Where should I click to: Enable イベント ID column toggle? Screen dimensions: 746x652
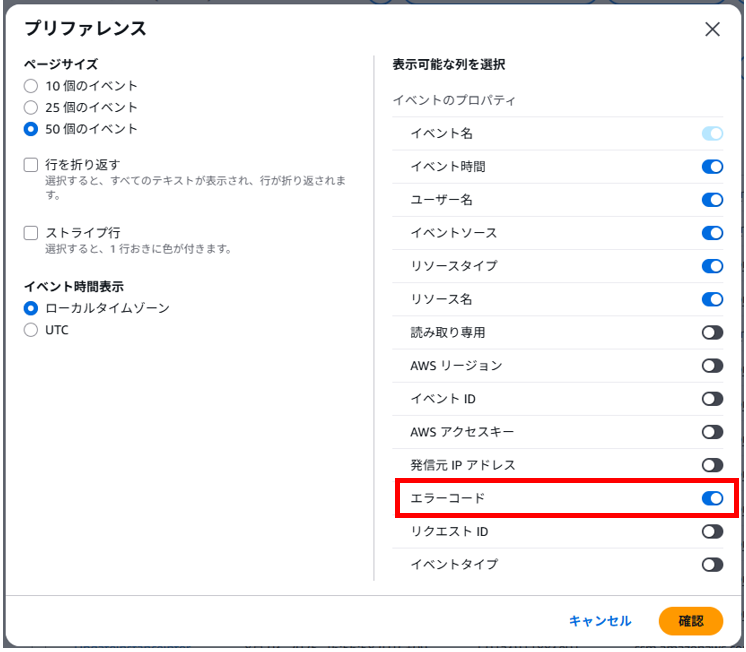(712, 399)
